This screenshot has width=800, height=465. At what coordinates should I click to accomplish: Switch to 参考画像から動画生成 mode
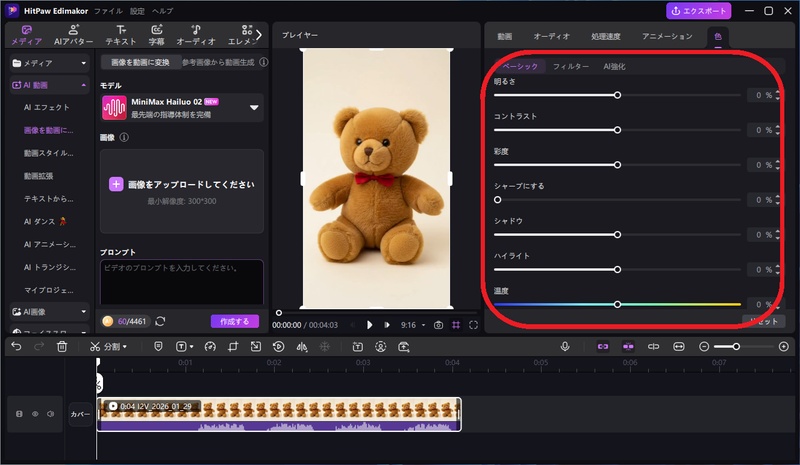[x=218, y=62]
